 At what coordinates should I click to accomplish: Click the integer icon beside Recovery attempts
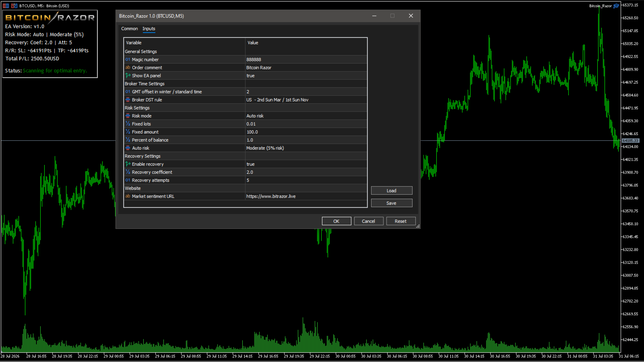(x=128, y=180)
